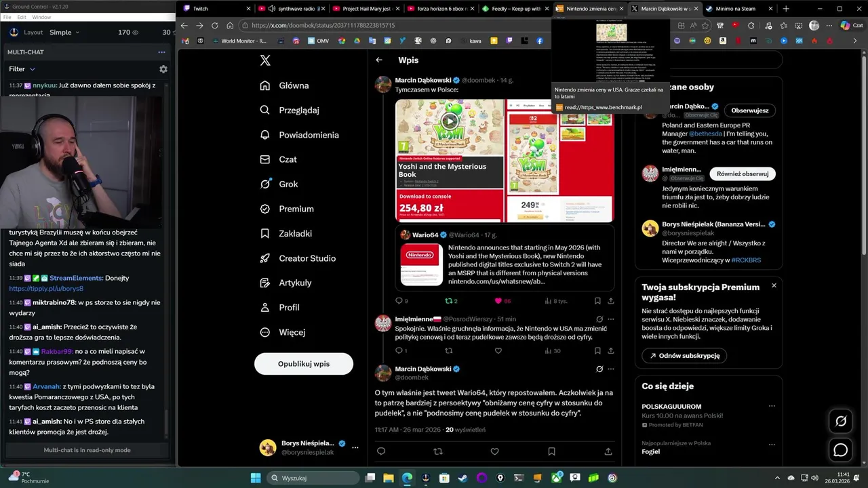The width and height of the screenshot is (868, 488).
Task: Open options for Fogiel trend
Action: point(772,443)
